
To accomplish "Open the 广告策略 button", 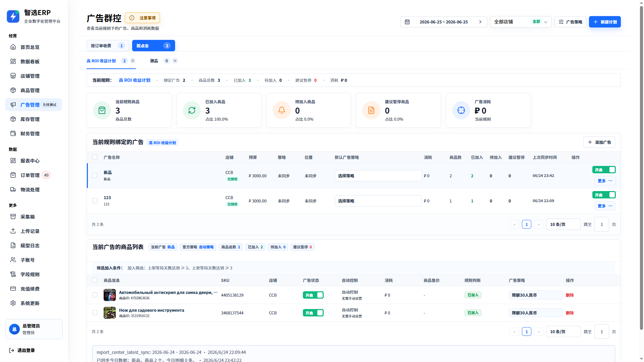I will [x=570, y=22].
